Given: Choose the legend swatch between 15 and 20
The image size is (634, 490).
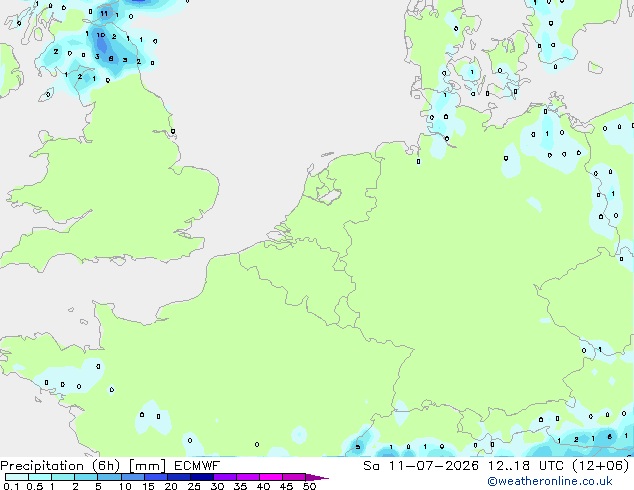Looking at the screenshot, I should tap(155, 477).
